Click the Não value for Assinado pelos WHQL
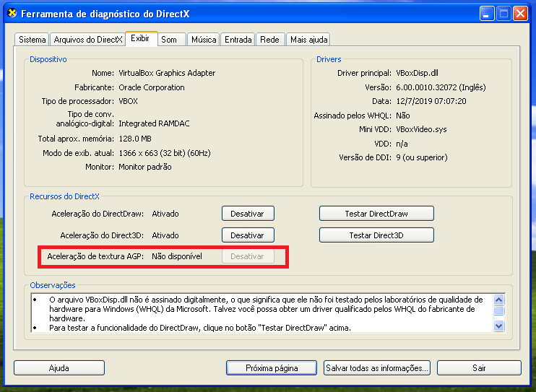 (x=402, y=116)
